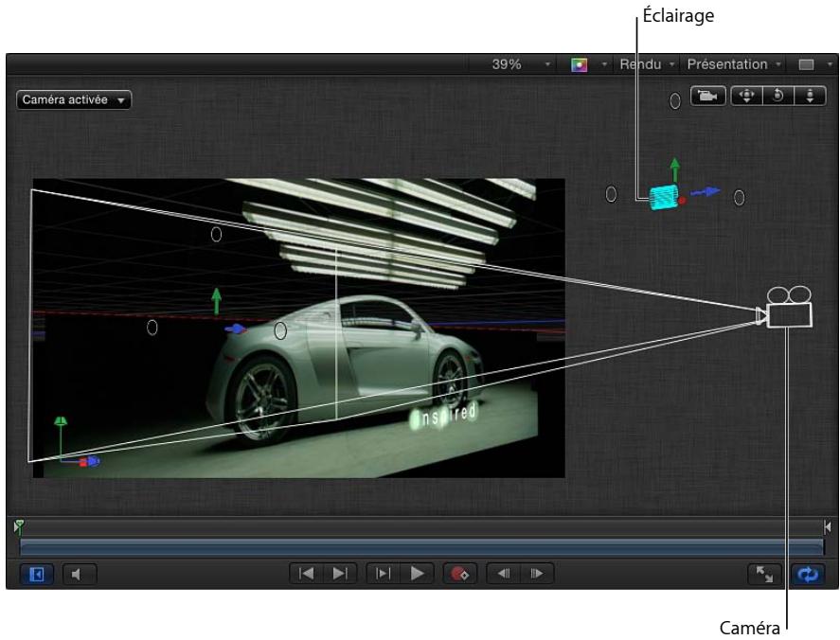Viewport: 840px width, 640px height.
Task: Select the Orbit 3D view tool
Action: click(x=777, y=96)
